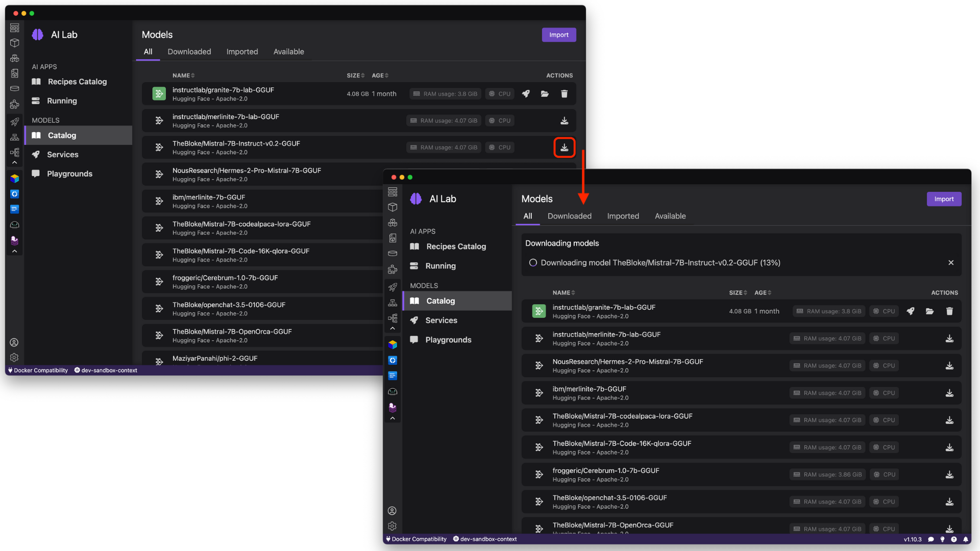
Task: Sort by NAME column in front window
Action: [x=563, y=293]
